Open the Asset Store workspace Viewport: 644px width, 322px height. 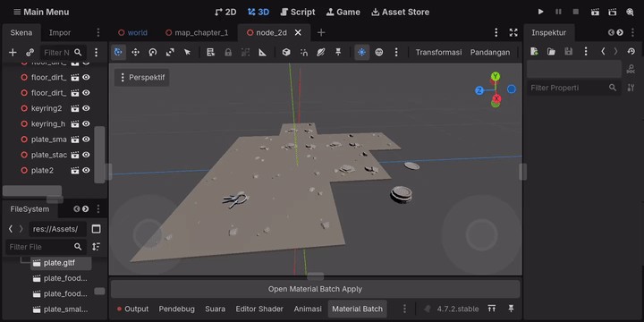400,12
